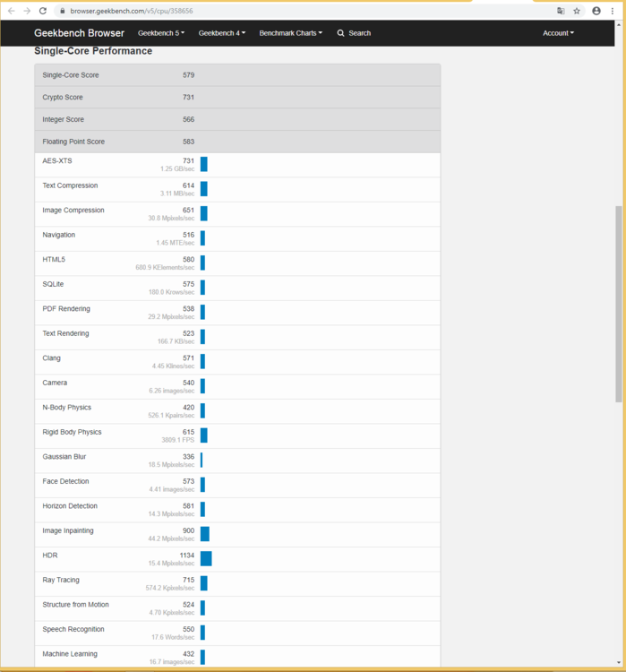Select the Face Detection label

point(65,481)
